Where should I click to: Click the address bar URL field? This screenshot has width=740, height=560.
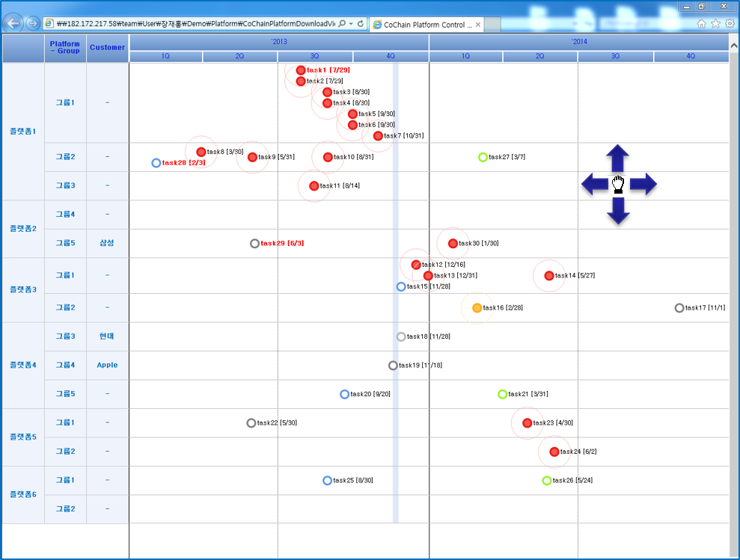pyautogui.click(x=195, y=24)
